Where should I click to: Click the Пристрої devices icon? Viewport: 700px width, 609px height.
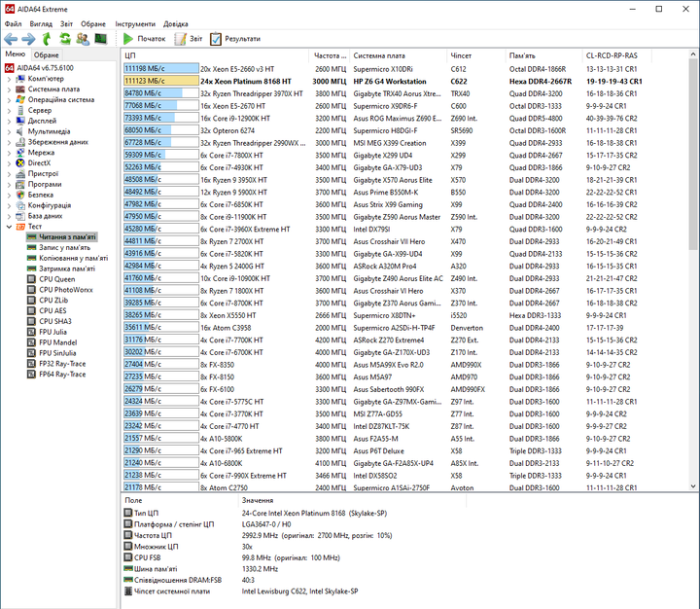click(20, 174)
